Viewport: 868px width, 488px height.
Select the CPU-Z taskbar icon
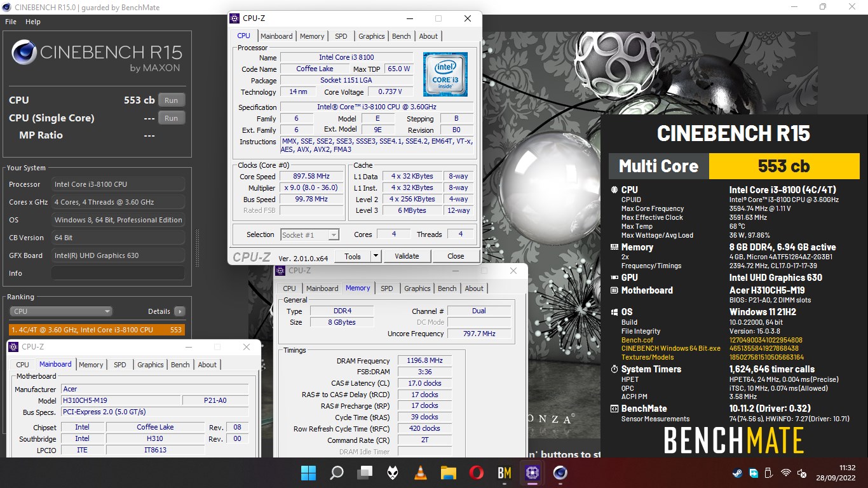coord(532,473)
